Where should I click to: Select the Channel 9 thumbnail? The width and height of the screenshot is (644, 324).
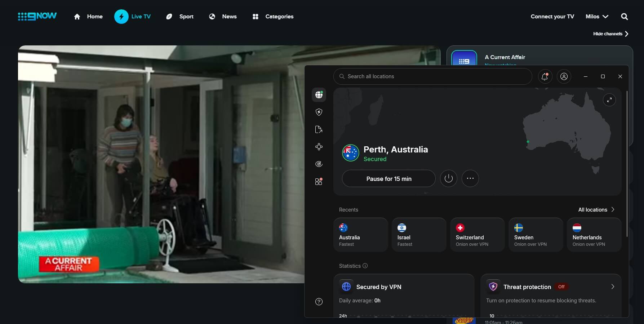click(464, 58)
